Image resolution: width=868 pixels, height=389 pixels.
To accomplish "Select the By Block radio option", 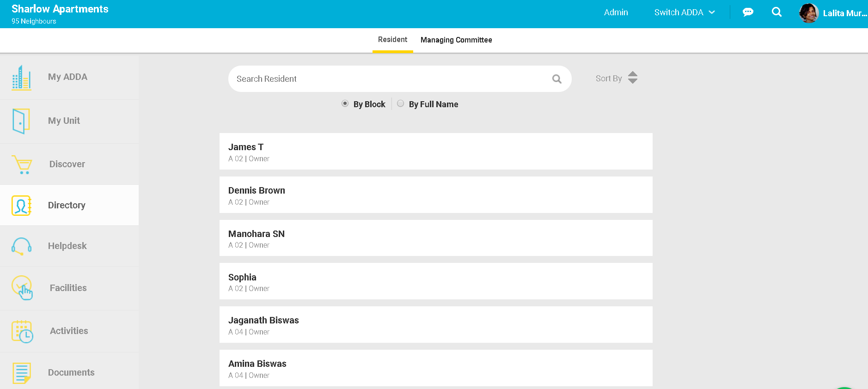I will coord(345,103).
